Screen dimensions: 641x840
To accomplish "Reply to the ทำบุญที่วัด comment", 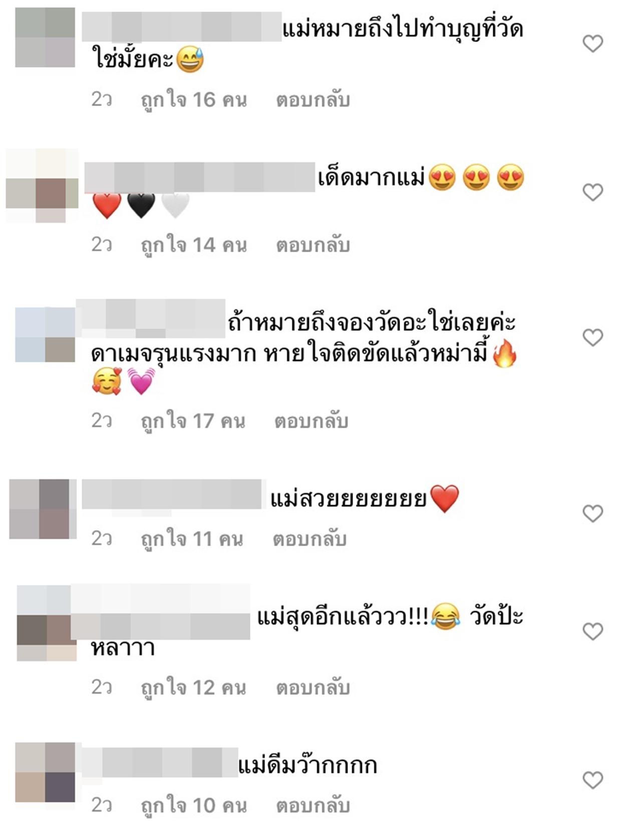I will coord(313,100).
